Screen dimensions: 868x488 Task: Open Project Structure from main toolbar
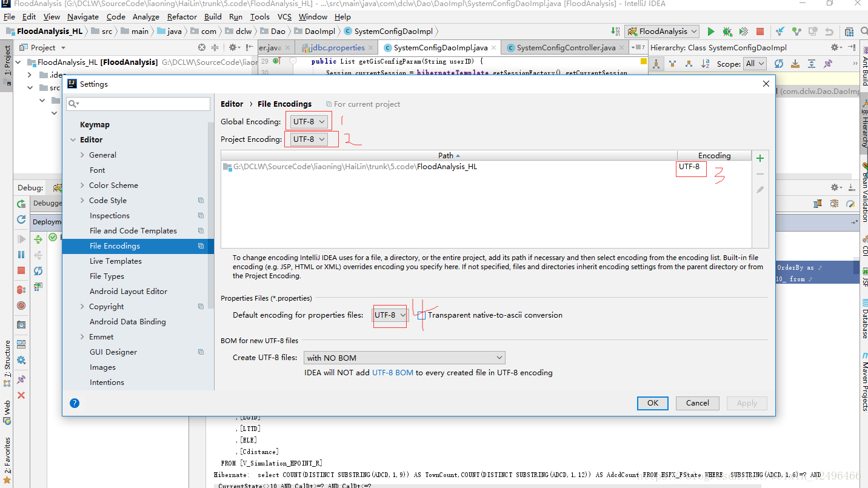pyautogui.click(x=849, y=32)
